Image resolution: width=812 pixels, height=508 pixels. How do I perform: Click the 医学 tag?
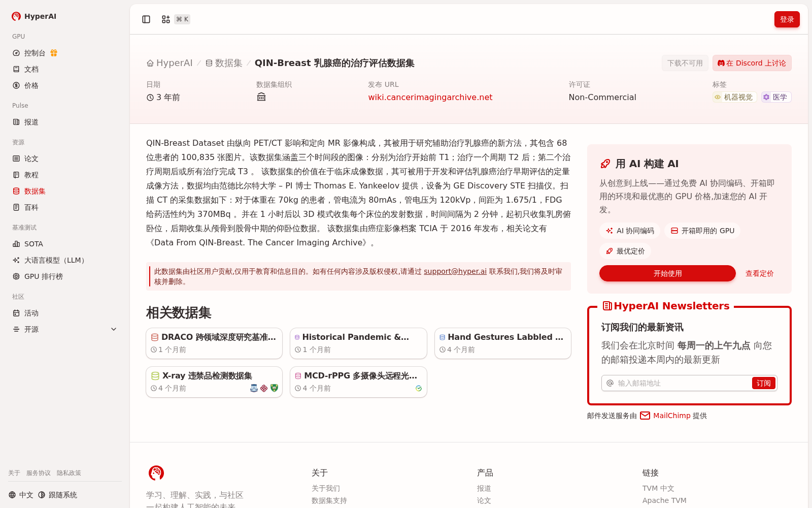pos(776,97)
